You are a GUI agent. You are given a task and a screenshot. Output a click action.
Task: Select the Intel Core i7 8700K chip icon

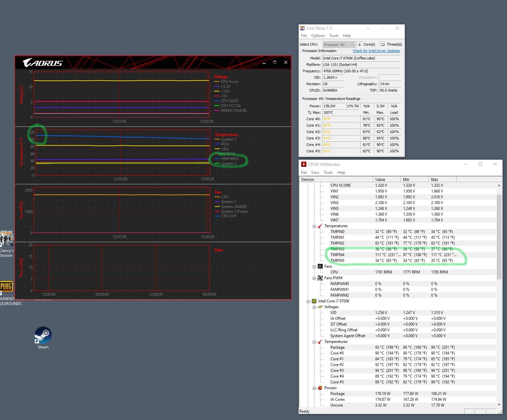point(314,301)
